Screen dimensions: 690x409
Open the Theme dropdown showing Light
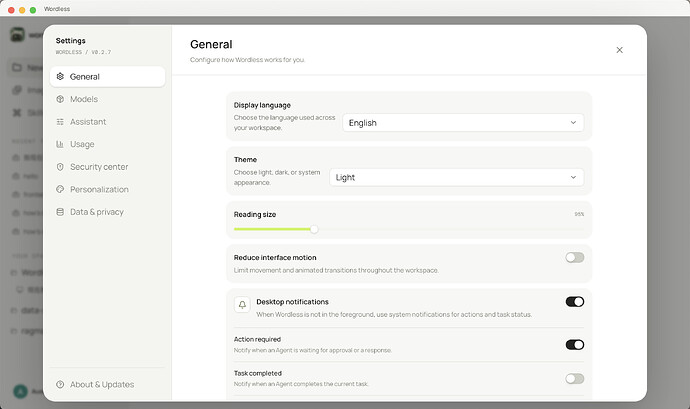(x=456, y=177)
